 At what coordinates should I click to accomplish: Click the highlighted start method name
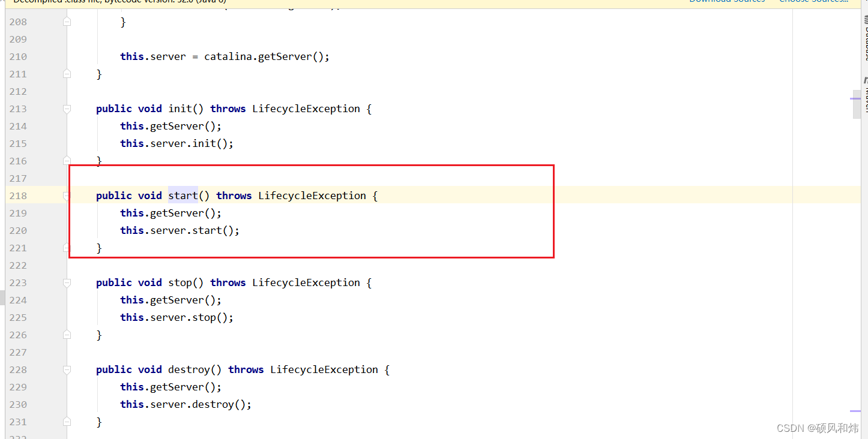pos(183,196)
